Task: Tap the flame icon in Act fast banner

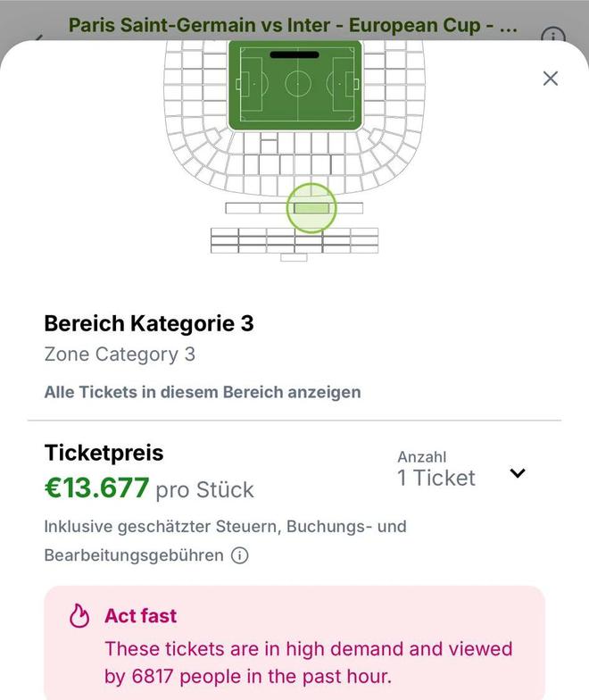Action: 79,616
